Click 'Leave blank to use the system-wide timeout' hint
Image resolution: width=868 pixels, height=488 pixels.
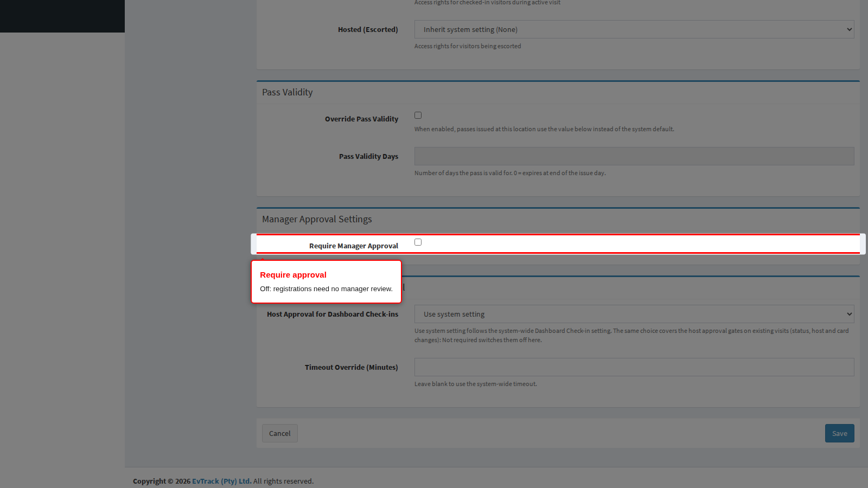(476, 384)
